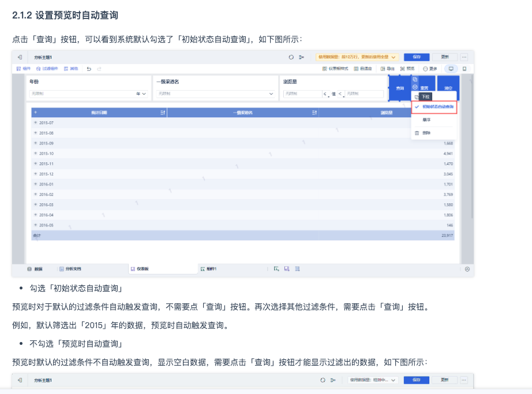Image resolution: width=532 pixels, height=394 pixels.
Task: Switch to the 仪表板 tab
Action: [139, 269]
